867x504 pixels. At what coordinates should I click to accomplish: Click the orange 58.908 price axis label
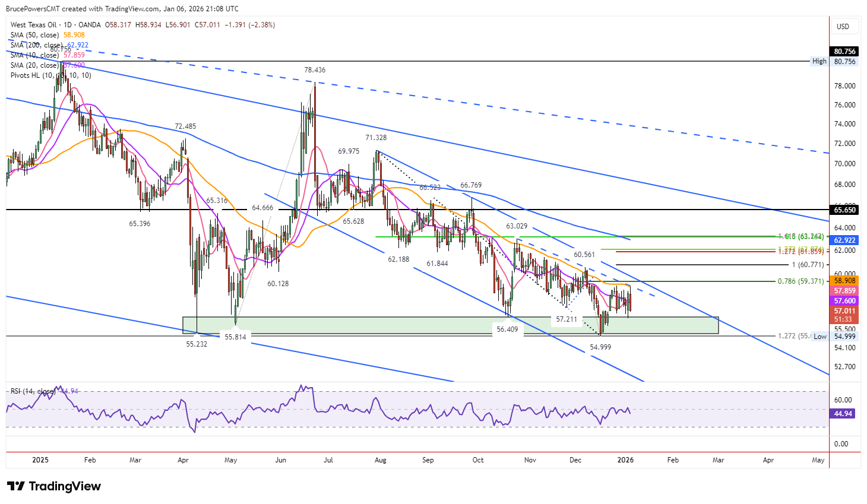click(x=844, y=281)
